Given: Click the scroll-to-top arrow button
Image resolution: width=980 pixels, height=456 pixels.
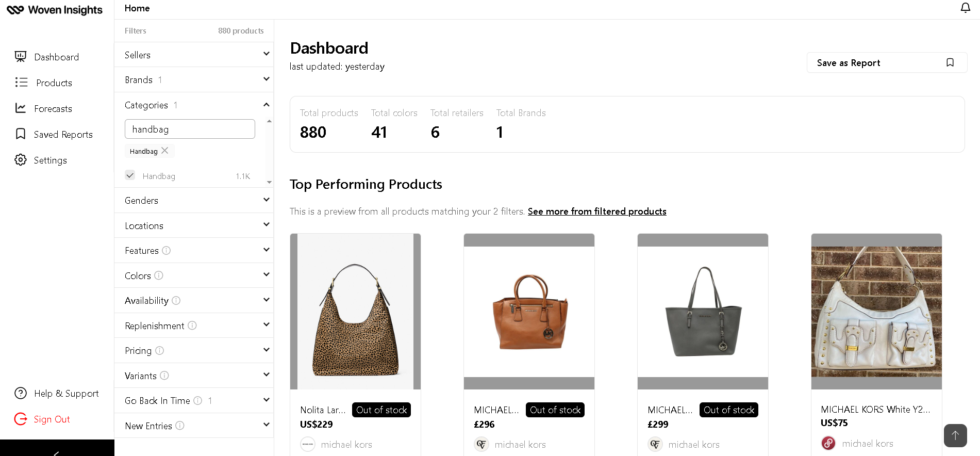Looking at the screenshot, I should coord(955,435).
